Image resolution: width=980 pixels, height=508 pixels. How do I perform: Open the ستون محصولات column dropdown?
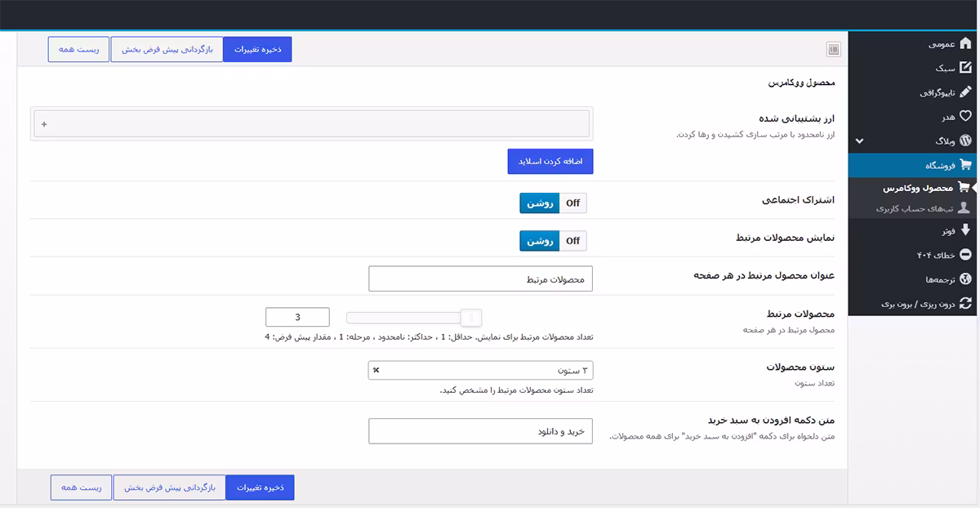(x=480, y=371)
